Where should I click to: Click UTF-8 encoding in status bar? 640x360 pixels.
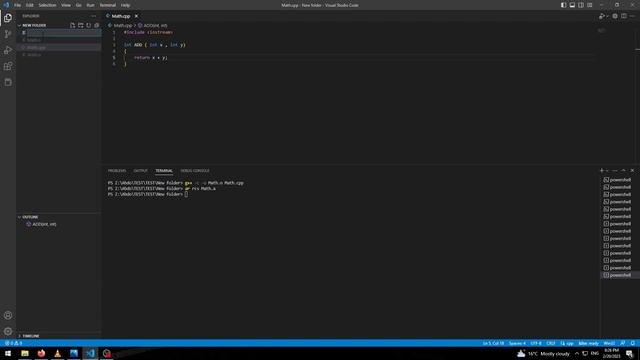pyautogui.click(x=536, y=343)
